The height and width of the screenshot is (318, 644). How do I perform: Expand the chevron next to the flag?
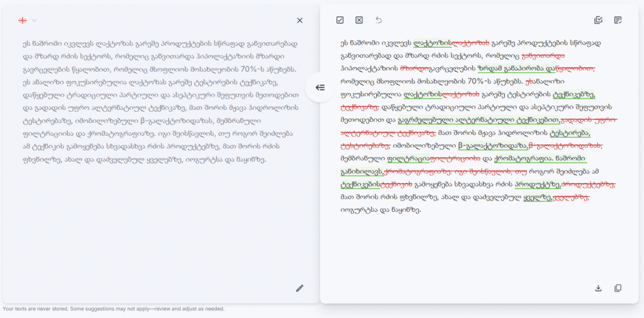tap(35, 20)
